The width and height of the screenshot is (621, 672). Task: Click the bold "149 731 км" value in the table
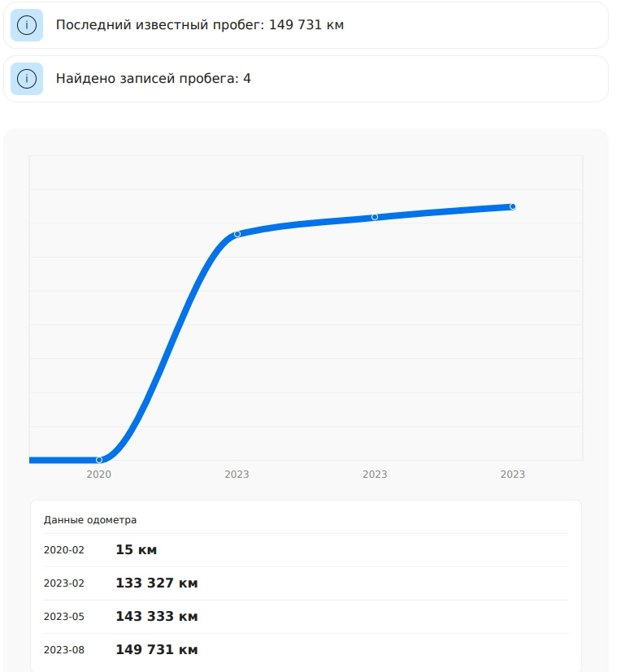click(x=157, y=650)
